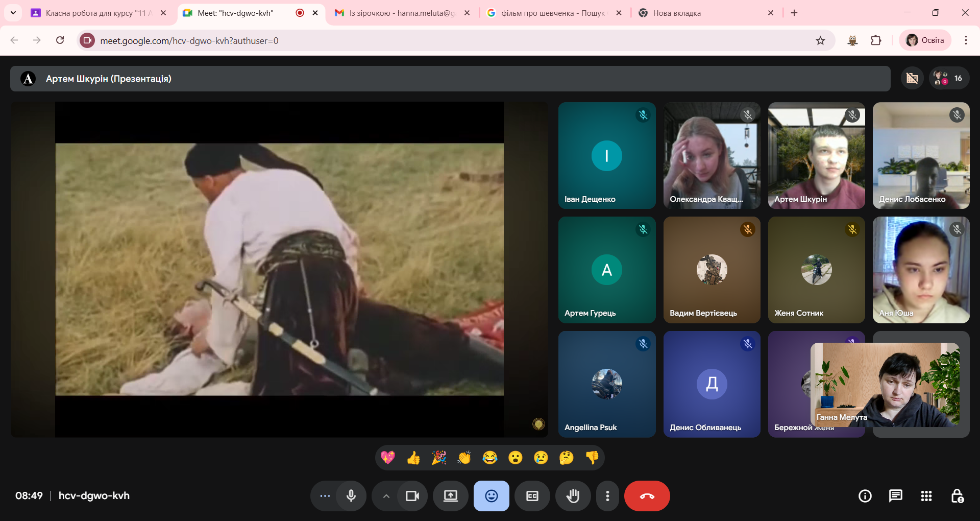The height and width of the screenshot is (521, 980).
Task: Select Вадим Вертієвець participant tile
Action: click(712, 270)
